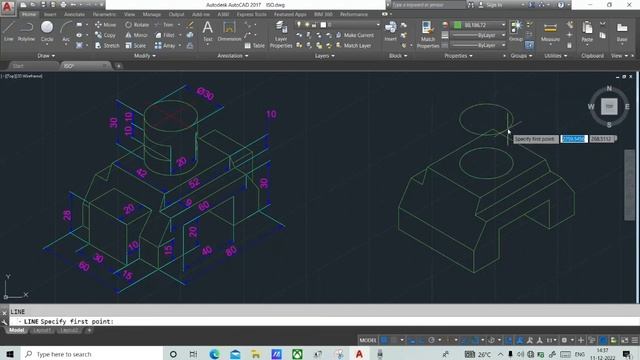Choose the Rotate modify tool
Viewport: 640px width, 360px height.
click(x=137, y=24)
